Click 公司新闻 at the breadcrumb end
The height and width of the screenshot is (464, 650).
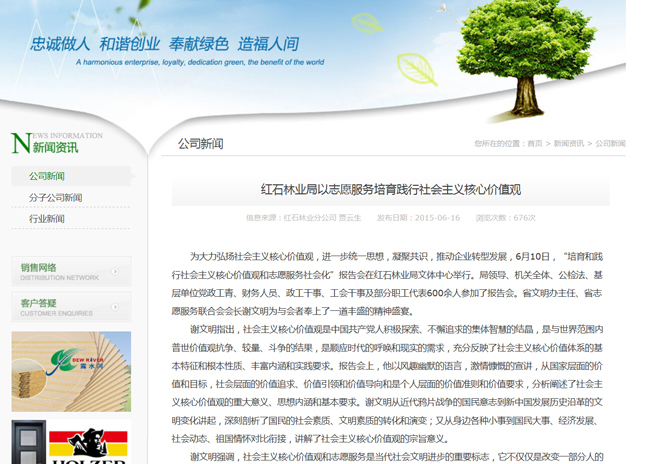(610, 144)
